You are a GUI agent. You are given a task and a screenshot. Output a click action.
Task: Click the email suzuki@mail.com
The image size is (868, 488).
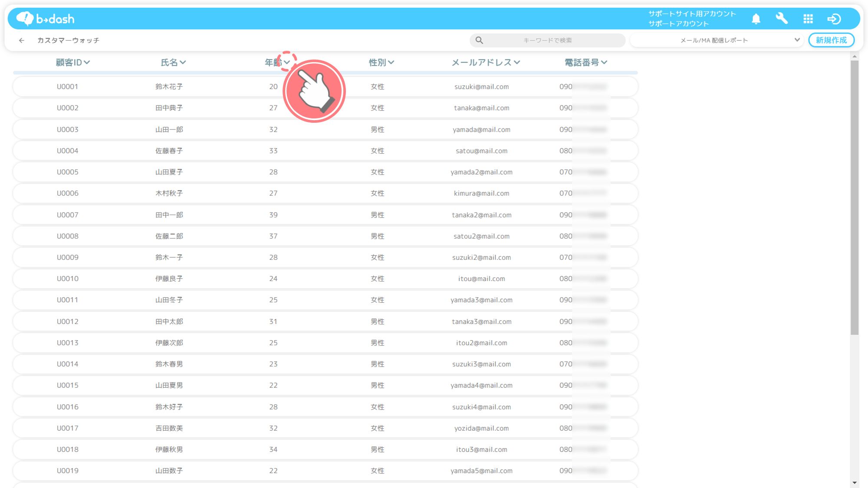coord(482,87)
